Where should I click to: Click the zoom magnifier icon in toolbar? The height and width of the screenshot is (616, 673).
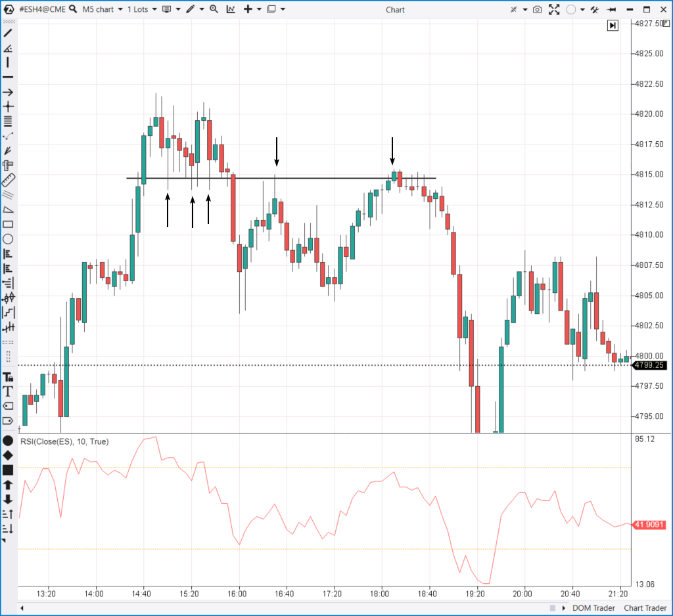coord(214,9)
